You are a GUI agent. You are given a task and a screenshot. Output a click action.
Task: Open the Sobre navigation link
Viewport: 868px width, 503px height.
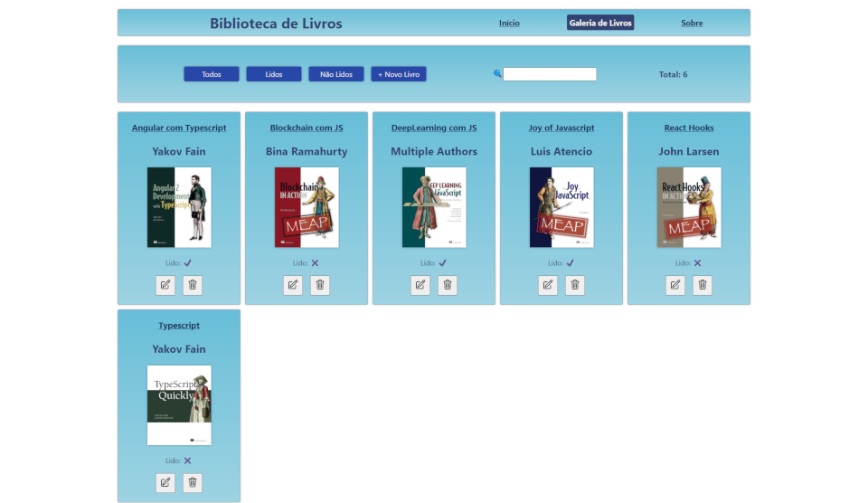(x=692, y=24)
